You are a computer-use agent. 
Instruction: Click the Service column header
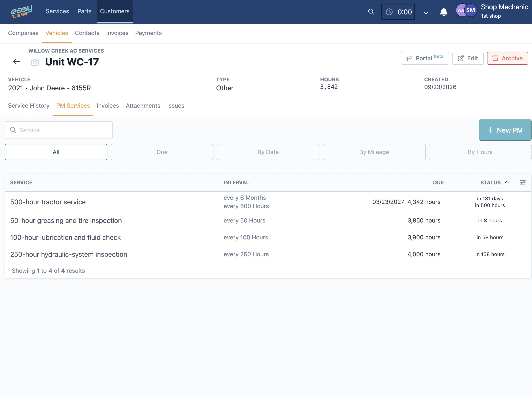[21, 183]
